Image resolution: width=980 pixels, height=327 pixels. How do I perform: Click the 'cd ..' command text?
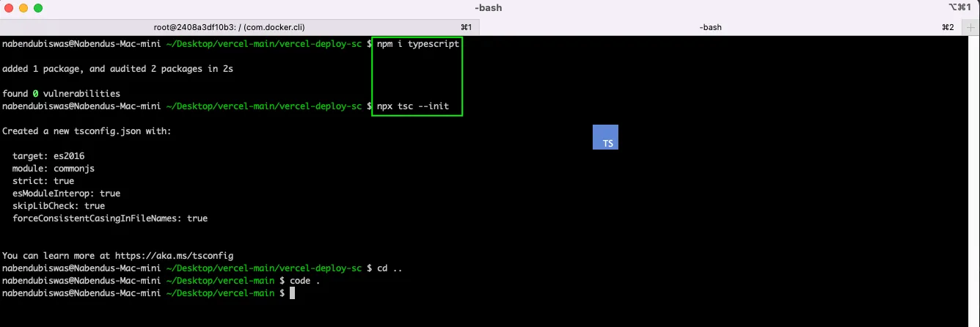click(x=390, y=268)
